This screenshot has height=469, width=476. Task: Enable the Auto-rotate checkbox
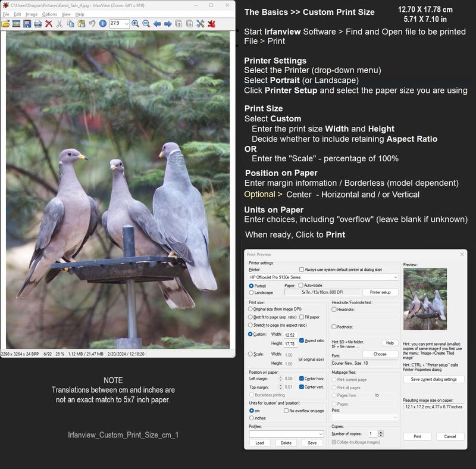(301, 285)
